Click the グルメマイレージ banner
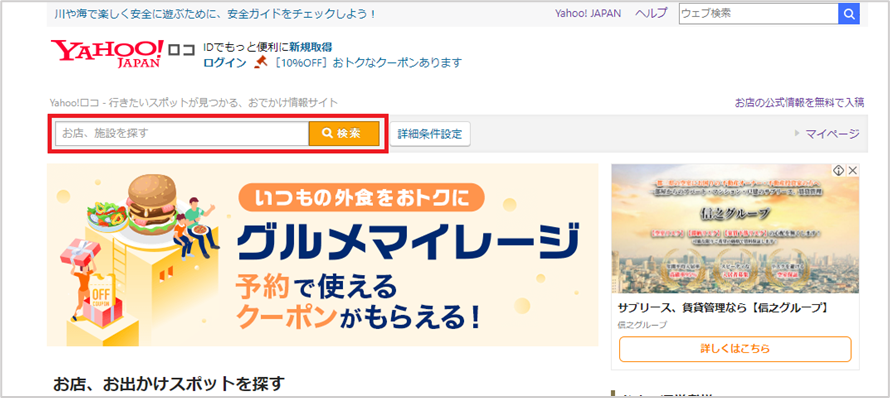The height and width of the screenshot is (398, 890). (322, 255)
